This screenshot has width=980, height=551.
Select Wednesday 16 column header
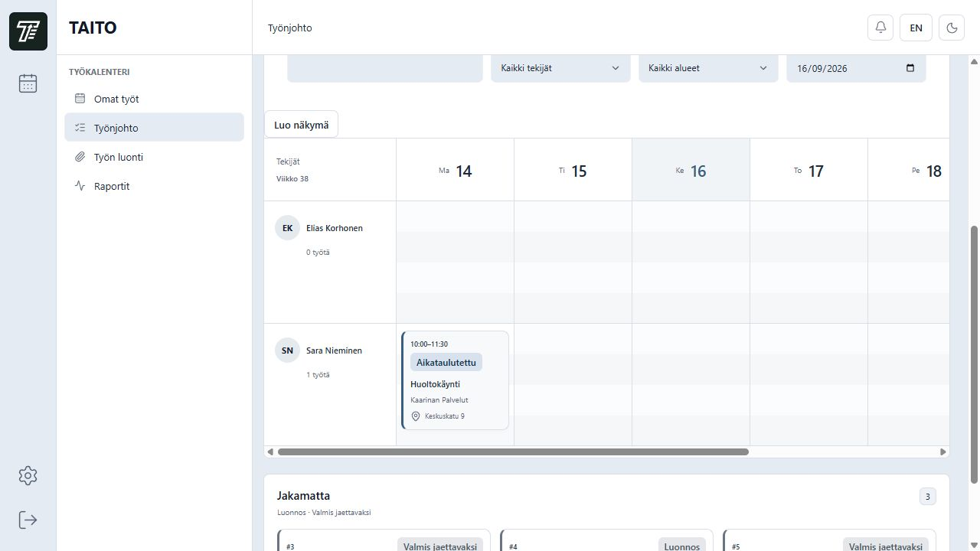(x=691, y=170)
